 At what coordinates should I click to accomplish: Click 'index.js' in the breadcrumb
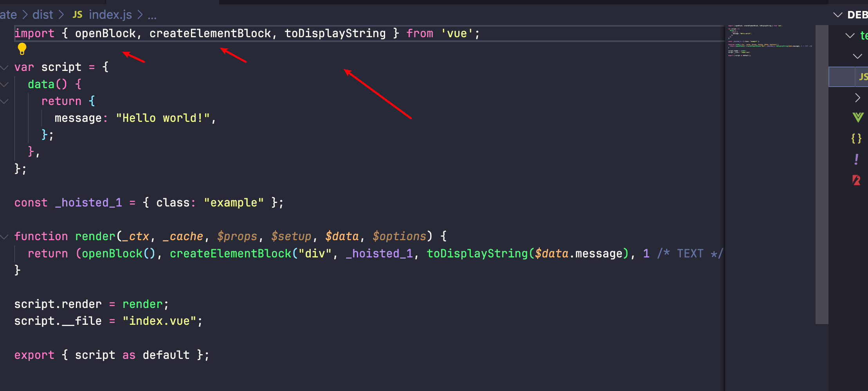[110, 15]
